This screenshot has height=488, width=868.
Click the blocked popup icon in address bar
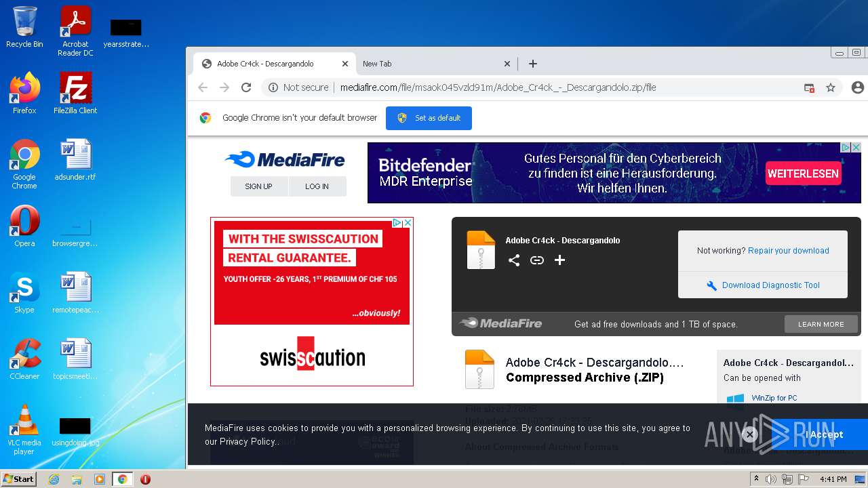(809, 87)
